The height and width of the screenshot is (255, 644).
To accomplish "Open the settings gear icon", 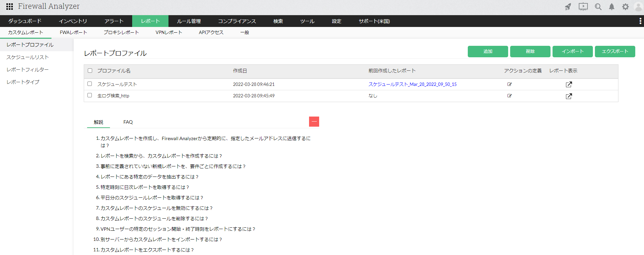I will [625, 7].
